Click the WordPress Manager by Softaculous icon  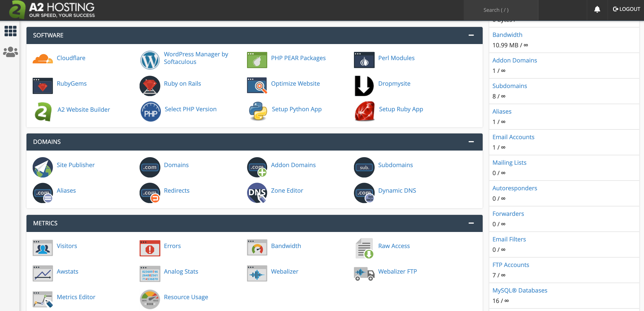pos(150,60)
